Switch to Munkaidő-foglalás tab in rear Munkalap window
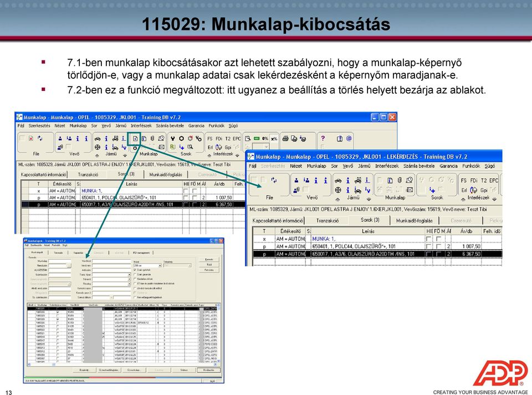The width and height of the screenshot is (532, 395). [x=166, y=175]
